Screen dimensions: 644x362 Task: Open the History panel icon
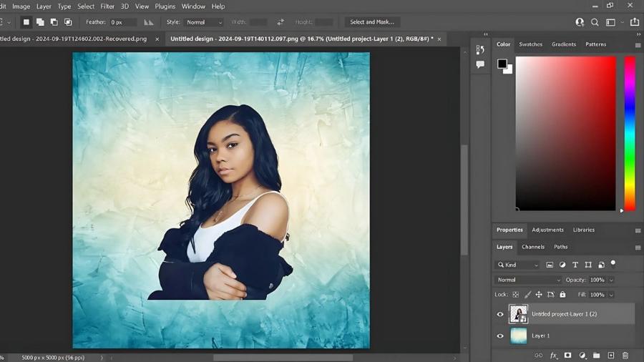[480, 50]
